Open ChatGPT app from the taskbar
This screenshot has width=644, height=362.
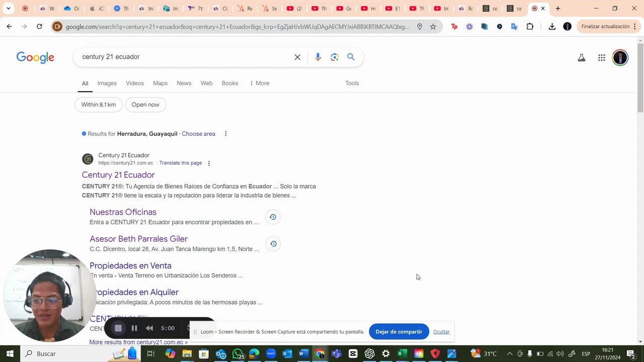pos(369,354)
